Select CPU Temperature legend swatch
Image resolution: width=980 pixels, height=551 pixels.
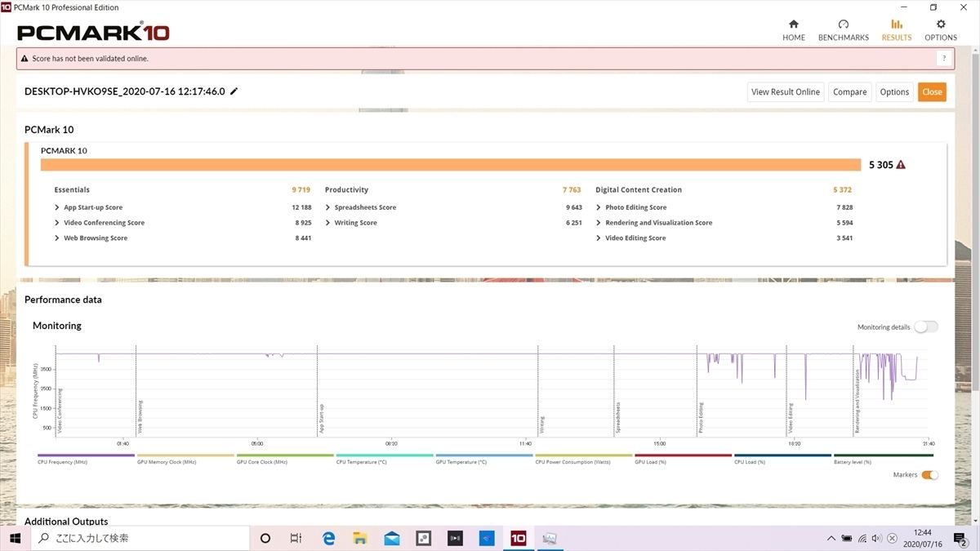point(385,455)
